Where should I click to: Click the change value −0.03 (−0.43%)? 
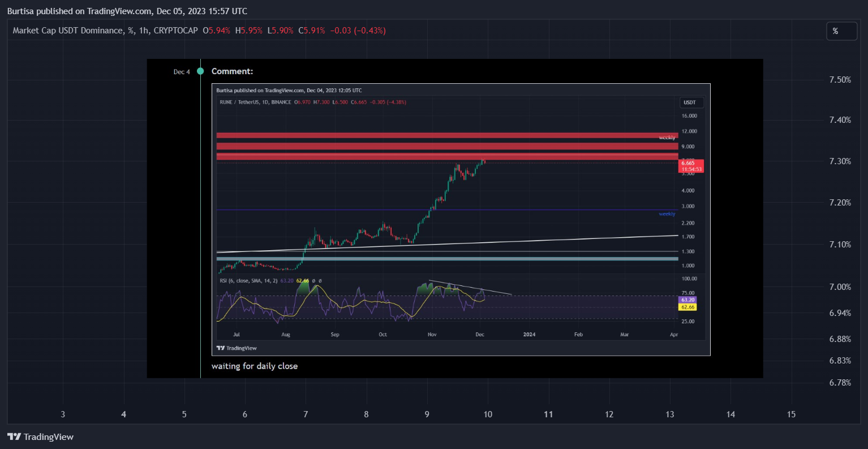358,31
